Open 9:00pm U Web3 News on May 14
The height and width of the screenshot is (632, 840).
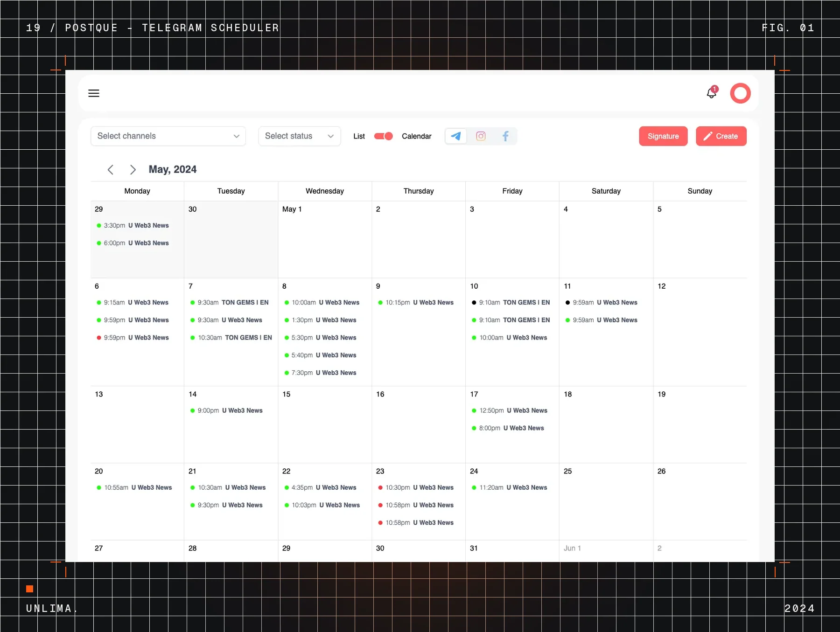pyautogui.click(x=226, y=410)
